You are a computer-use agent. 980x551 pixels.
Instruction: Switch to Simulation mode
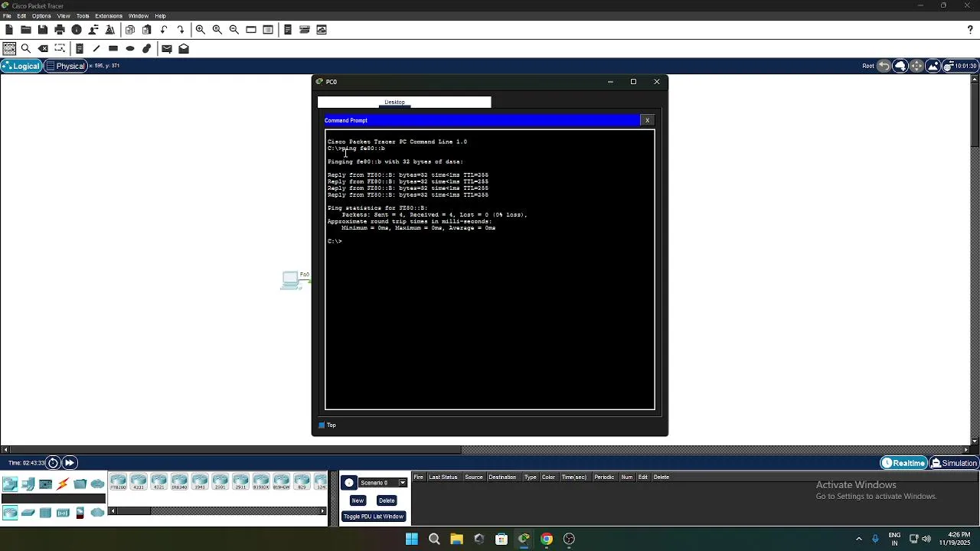[x=954, y=463]
